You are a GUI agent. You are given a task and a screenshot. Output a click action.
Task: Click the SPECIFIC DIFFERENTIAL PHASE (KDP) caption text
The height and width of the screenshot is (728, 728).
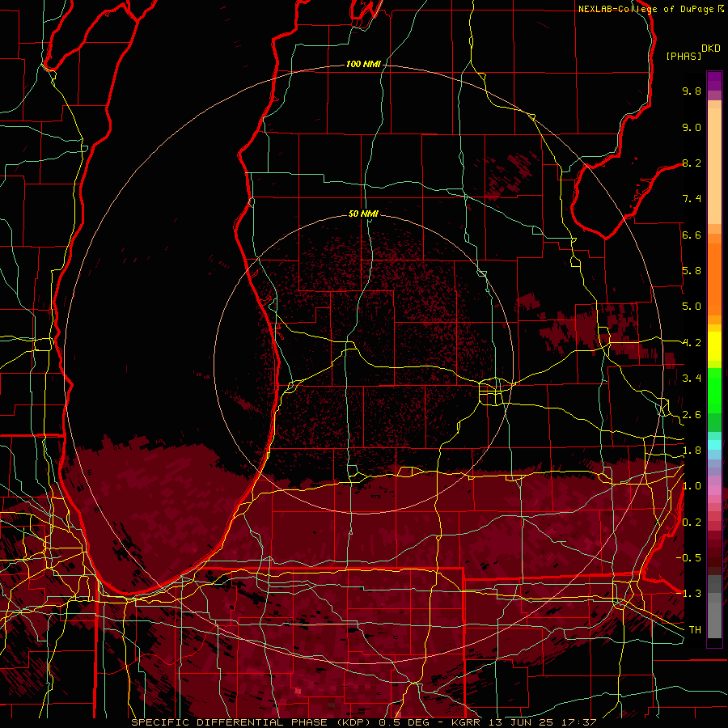253,722
